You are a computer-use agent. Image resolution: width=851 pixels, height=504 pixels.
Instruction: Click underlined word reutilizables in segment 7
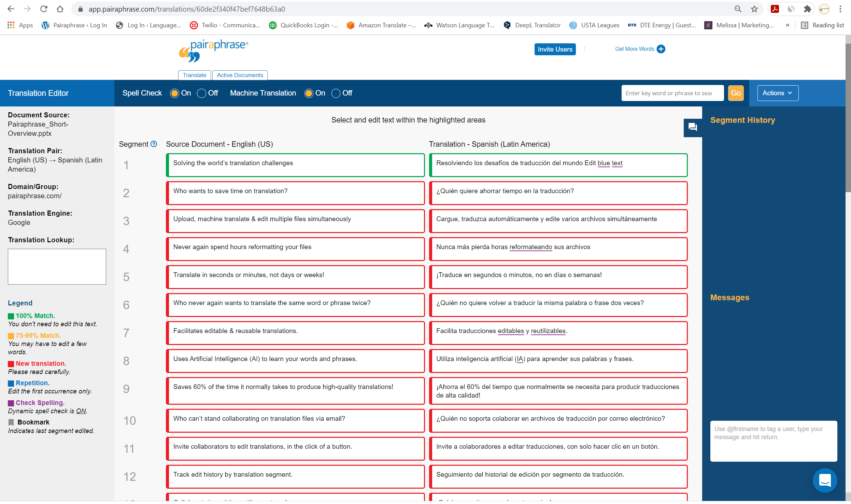[x=548, y=331]
